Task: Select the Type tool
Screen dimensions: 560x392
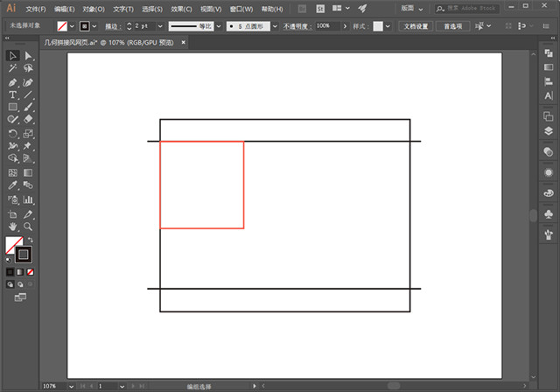Action: [13, 94]
